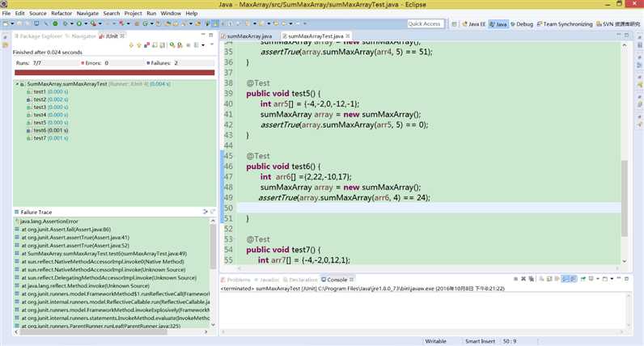This screenshot has width=644, height=346.
Task: Switch to sumMaxArray.java editor tab
Action: pyautogui.click(x=247, y=36)
